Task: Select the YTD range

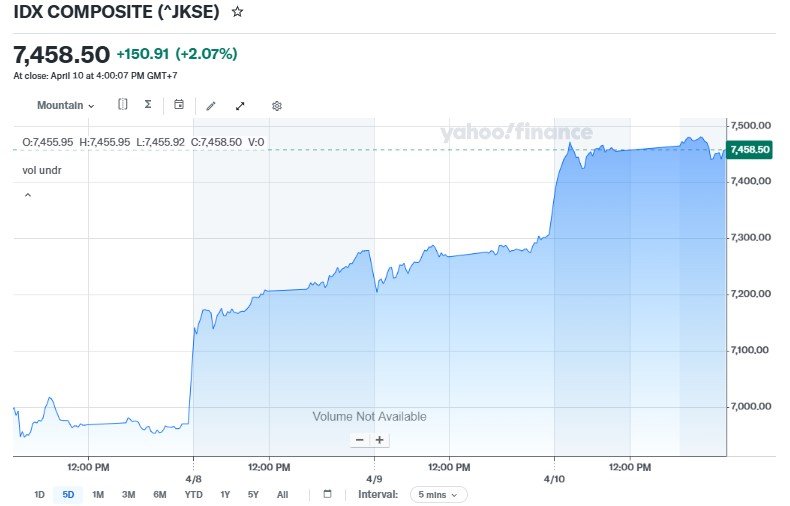Action: (x=194, y=494)
